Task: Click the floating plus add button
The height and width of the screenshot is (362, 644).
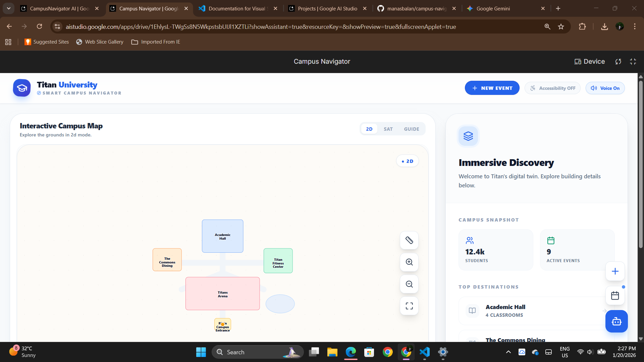Action: pyautogui.click(x=615, y=271)
